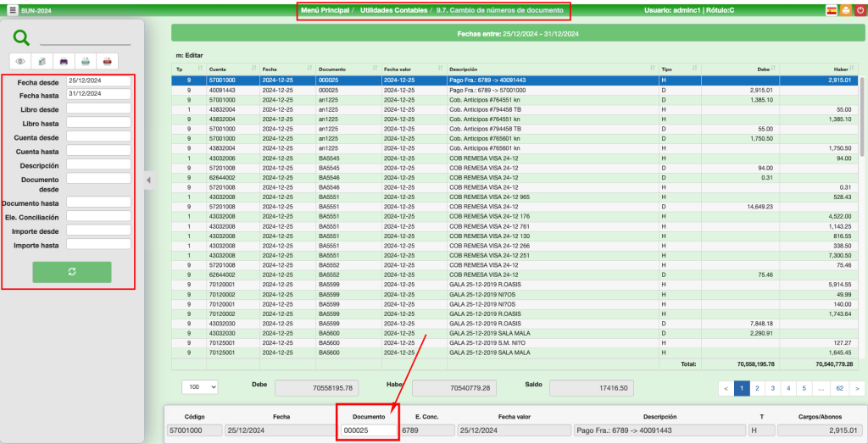Viewport: 868px width, 444px height.
Task: Select row 'Cob. Anticipos #794458 TB' with Haber 55.00
Action: 515,109
